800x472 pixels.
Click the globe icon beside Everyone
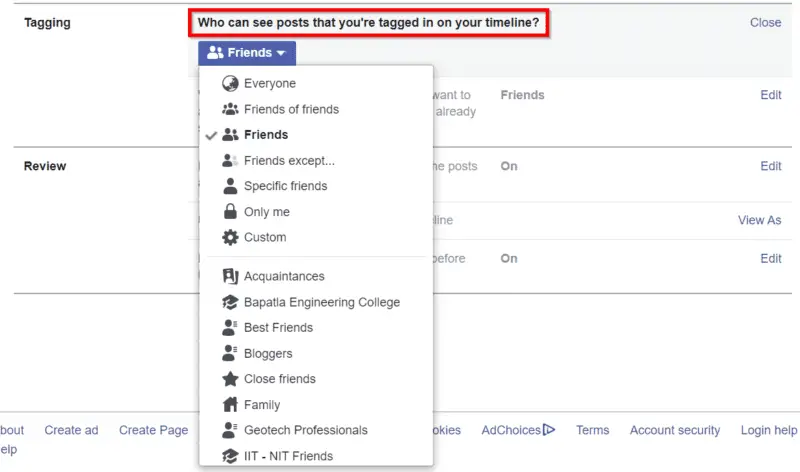pos(230,83)
